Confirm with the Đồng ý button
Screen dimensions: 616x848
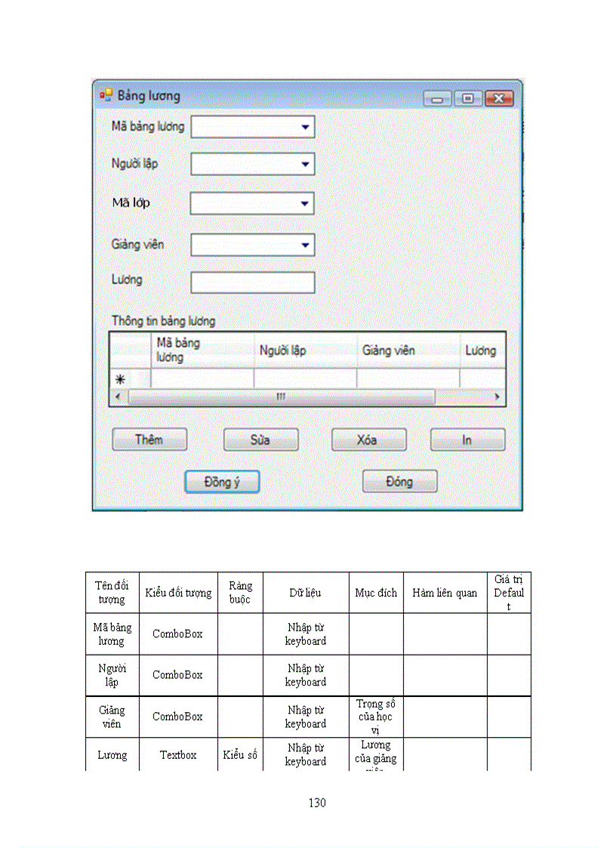coord(222,481)
